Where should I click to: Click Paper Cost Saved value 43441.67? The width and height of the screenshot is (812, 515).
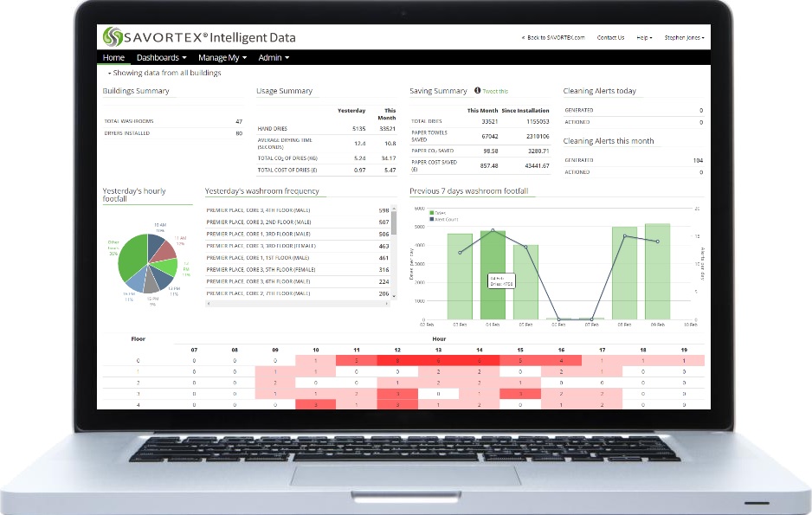[x=537, y=166]
